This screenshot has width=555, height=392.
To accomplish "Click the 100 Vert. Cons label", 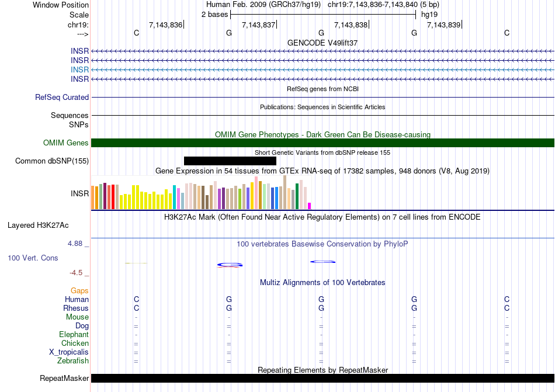I will point(33,258).
